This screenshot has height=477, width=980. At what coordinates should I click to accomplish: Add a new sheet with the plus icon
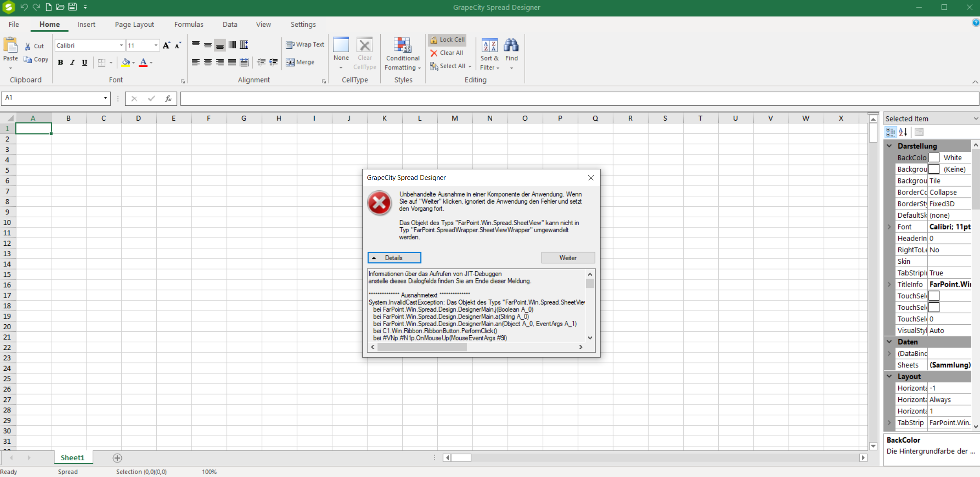[x=117, y=458]
